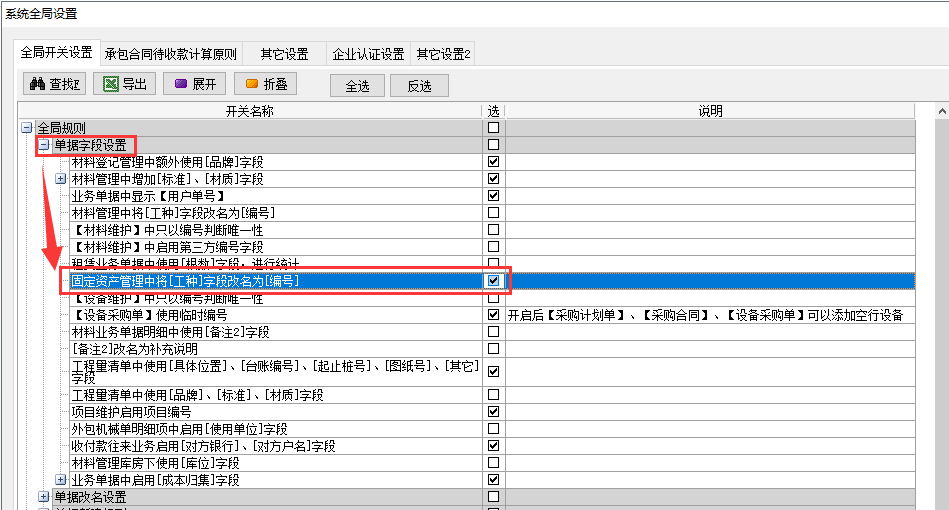Viewport: 949px width, 510px height.
Task: Click the Export (导出) spreadsheet icon button
Action: (124, 85)
